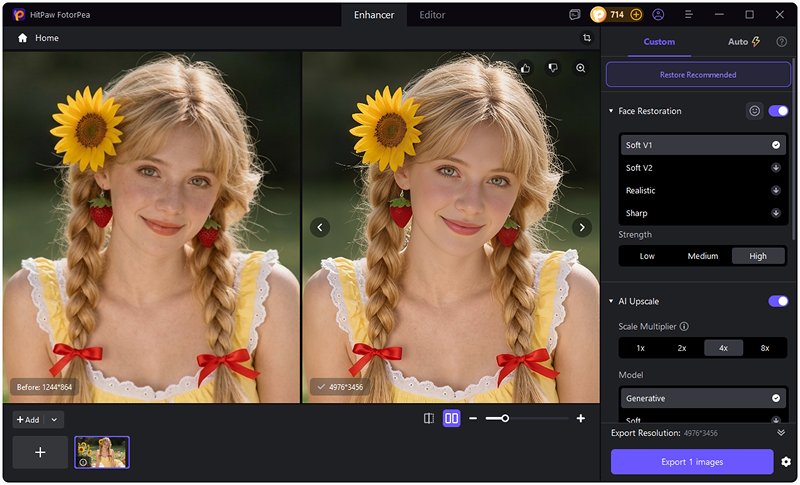This screenshot has height=485, width=800.
Task: Expand the Export Resolution chevron
Action: point(781,433)
